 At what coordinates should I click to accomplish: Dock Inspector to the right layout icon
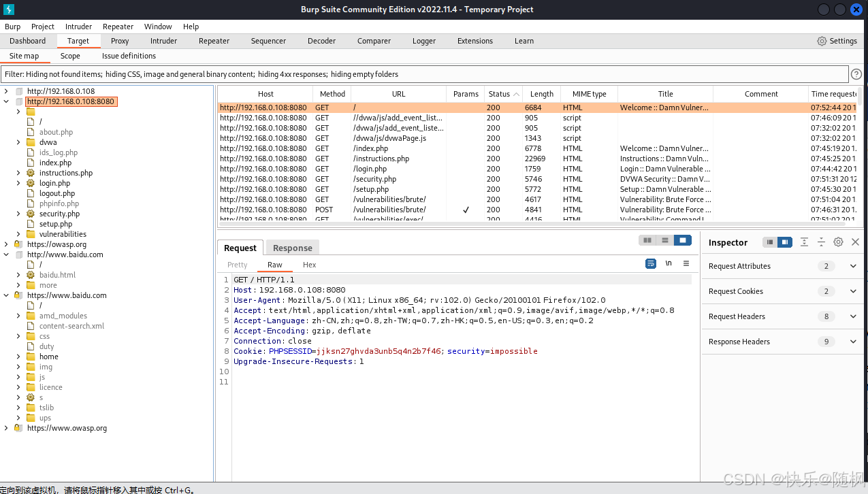click(x=785, y=242)
